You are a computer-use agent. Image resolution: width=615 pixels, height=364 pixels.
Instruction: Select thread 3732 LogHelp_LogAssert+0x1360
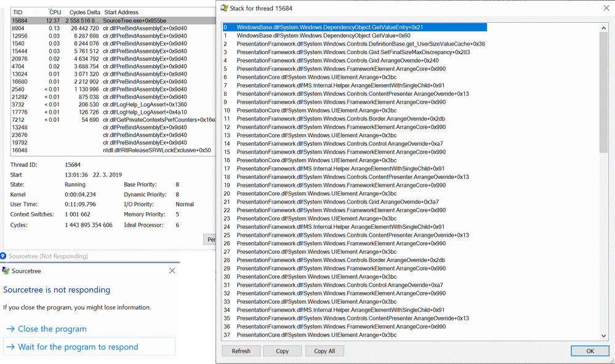coord(113,105)
